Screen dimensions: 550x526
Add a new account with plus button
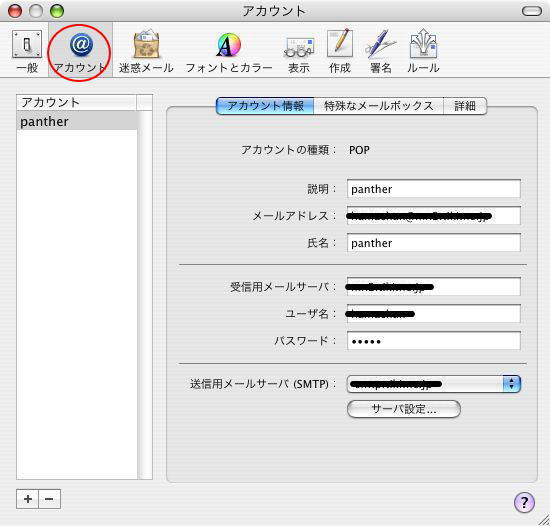[x=27, y=499]
